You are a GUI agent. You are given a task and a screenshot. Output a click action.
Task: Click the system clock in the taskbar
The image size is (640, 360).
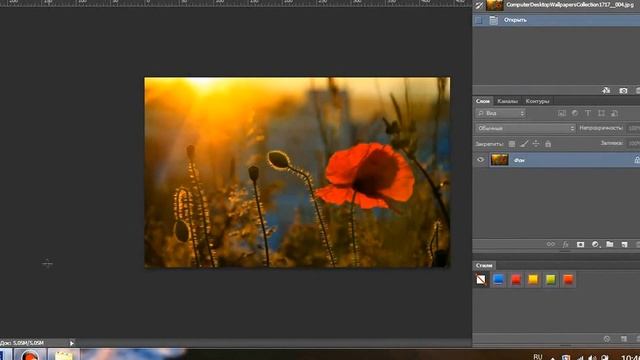point(631,358)
